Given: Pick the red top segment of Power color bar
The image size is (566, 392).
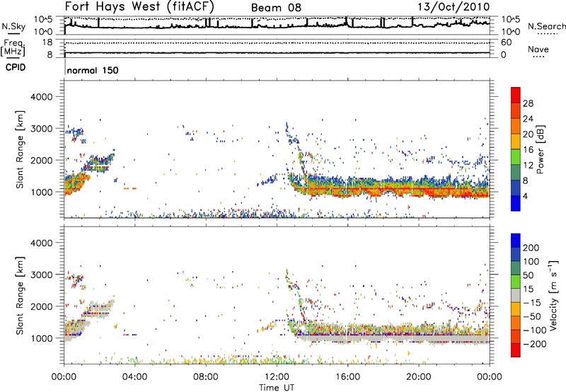Looking at the screenshot, I should 516,96.
